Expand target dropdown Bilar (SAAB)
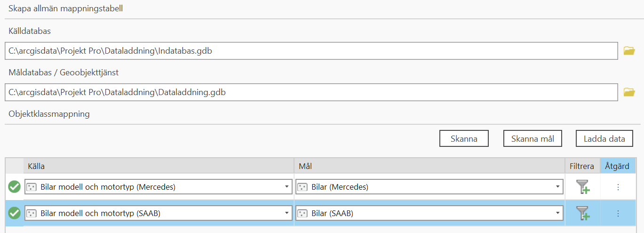 (558, 213)
